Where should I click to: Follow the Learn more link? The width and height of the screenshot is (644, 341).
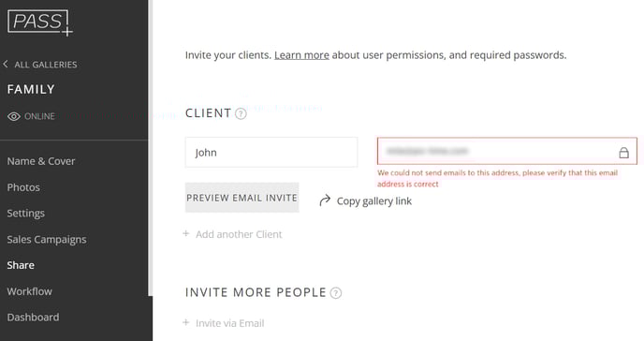[301, 55]
